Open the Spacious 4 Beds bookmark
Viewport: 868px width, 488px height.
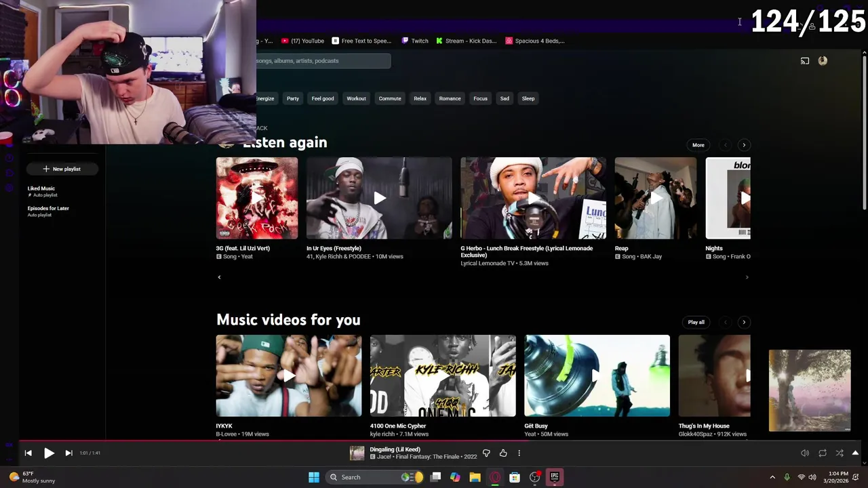(535, 41)
